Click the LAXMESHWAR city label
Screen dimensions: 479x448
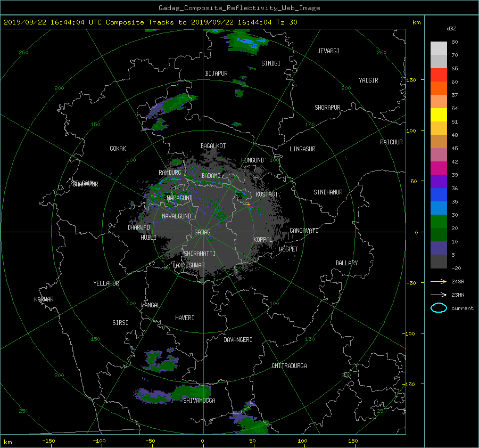[x=189, y=265]
